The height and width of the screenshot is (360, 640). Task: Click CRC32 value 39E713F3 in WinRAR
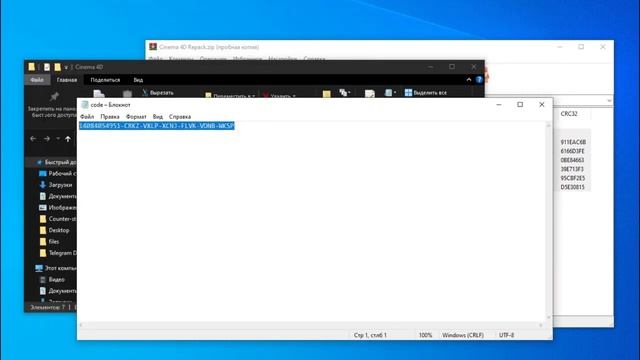(572, 169)
